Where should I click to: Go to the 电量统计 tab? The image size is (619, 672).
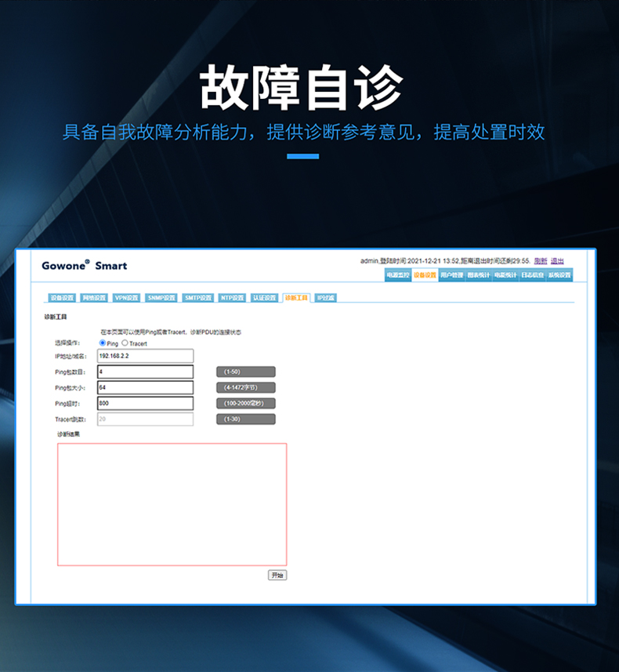pos(505,275)
